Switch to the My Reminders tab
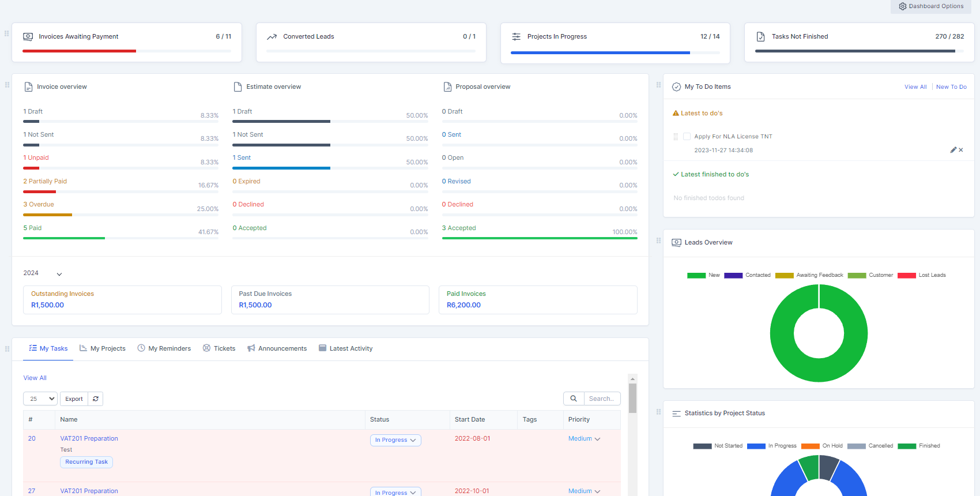Viewport: 980px width, 496px height. pos(164,348)
